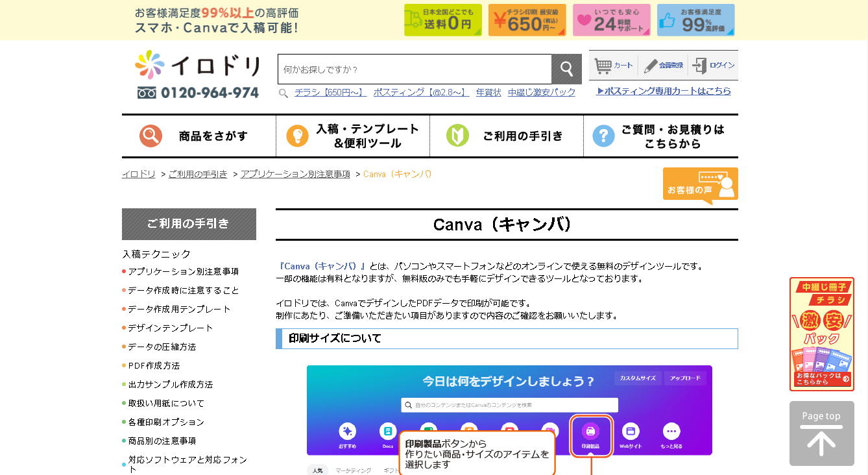
Task: Click the Page top arrow button
Action: click(x=822, y=433)
